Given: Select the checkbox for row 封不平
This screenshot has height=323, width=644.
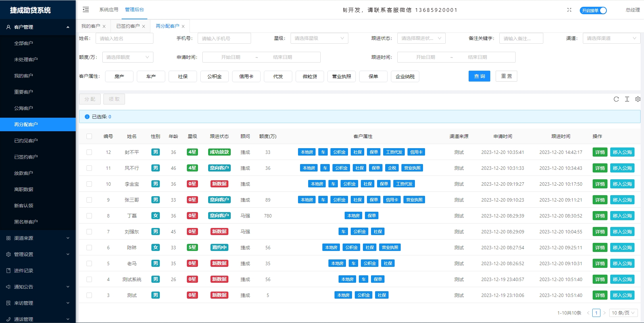Looking at the screenshot, I should click(x=89, y=152).
